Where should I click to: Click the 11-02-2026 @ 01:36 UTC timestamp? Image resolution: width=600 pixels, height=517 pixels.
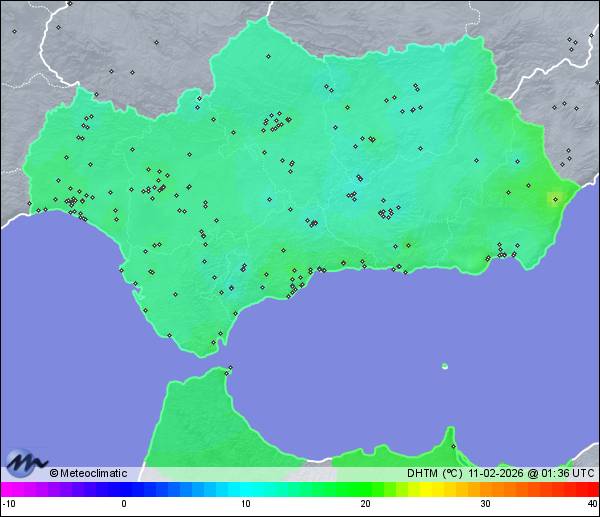[x=529, y=473]
